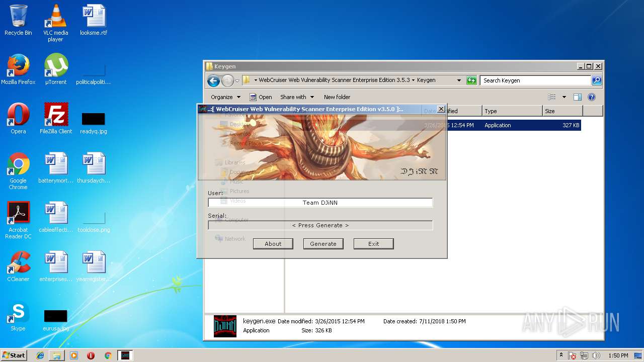The image size is (644, 362).
Task: Click the User name field
Action: coord(320,203)
